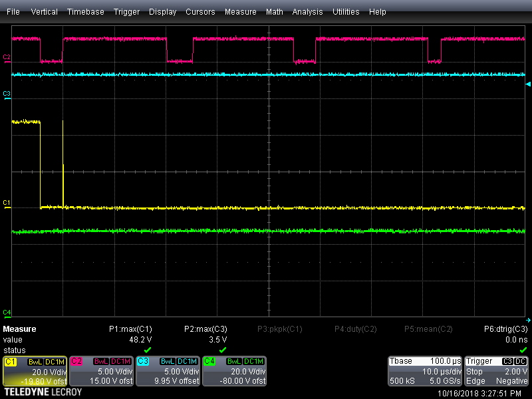Click the Stop trigger mode text

tap(474, 372)
